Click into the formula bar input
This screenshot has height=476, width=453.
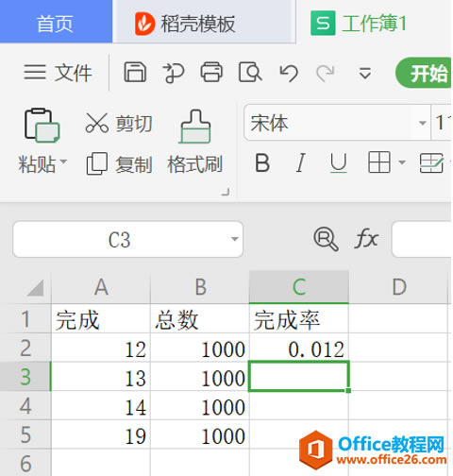coord(422,239)
